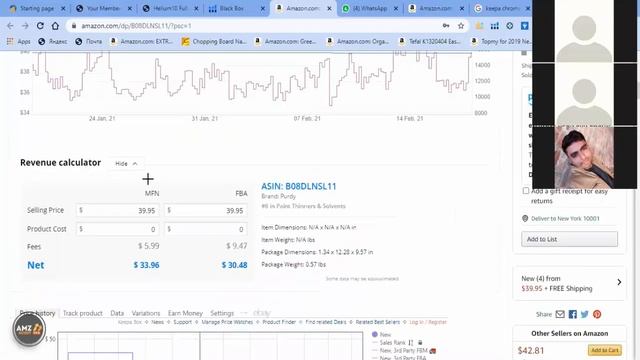Open the Keepa News link
This screenshot has height=360, width=640.
pyautogui.click(x=158, y=322)
